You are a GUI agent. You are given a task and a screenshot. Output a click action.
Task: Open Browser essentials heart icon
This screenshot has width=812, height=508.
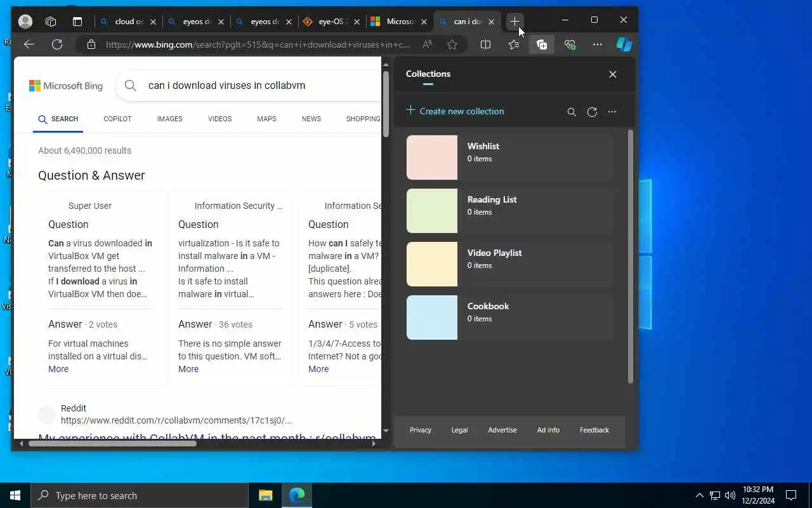click(570, 44)
